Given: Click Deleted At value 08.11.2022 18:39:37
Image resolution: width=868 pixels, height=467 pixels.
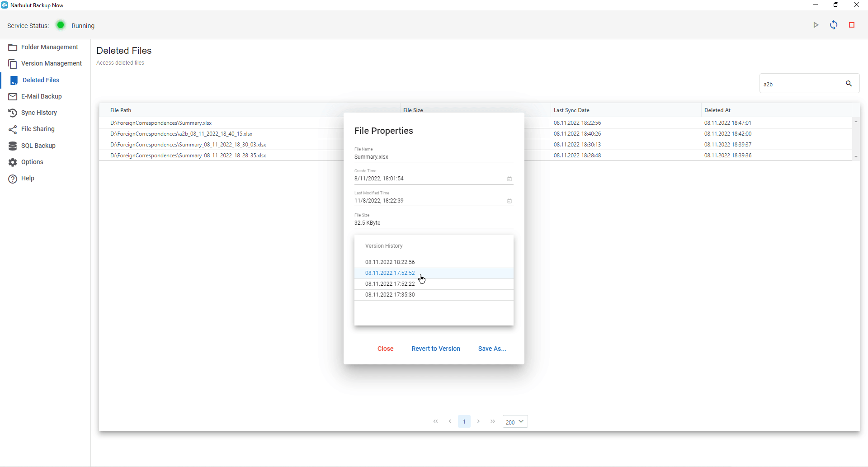Looking at the screenshot, I should point(728,145).
